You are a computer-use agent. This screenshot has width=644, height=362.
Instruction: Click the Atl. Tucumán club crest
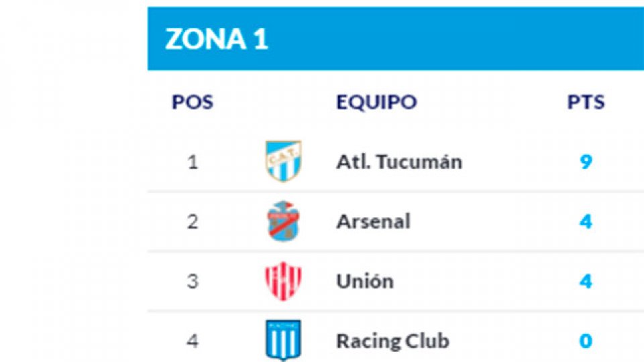(x=284, y=161)
